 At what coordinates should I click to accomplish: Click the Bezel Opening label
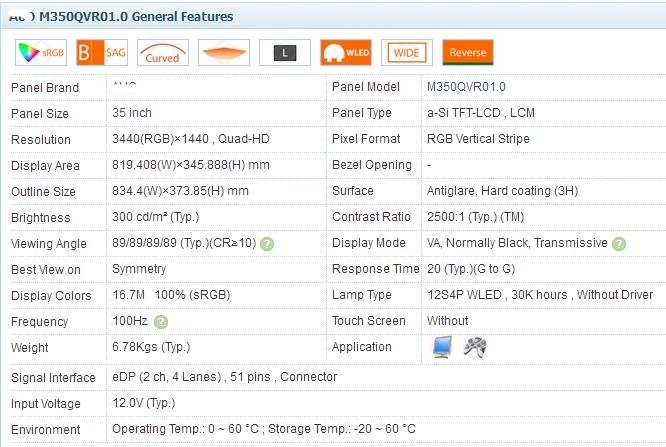pos(372,165)
